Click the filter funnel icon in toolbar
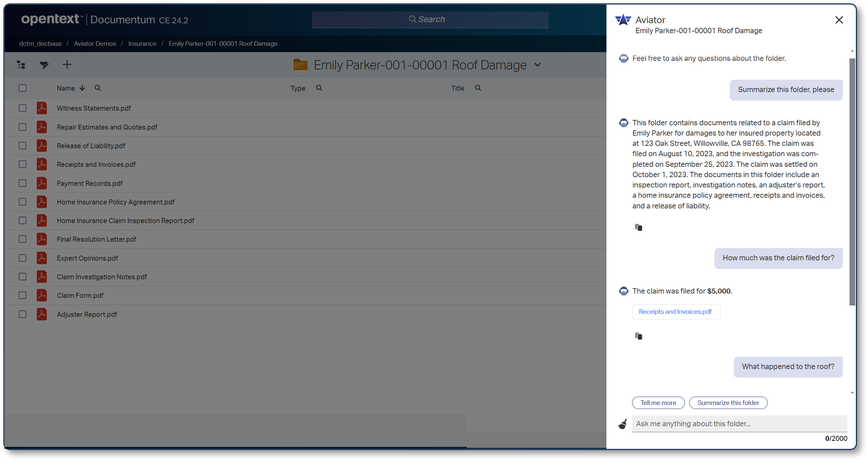868x461 pixels. tap(44, 65)
